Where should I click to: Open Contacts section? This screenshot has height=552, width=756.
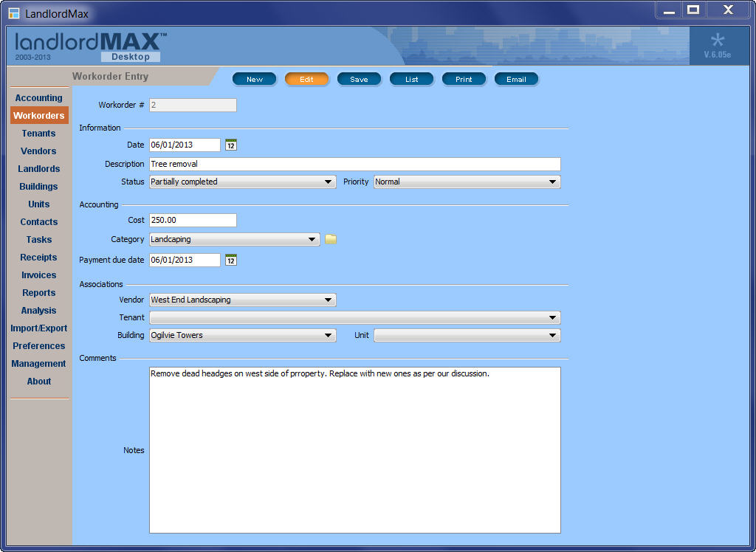point(38,222)
